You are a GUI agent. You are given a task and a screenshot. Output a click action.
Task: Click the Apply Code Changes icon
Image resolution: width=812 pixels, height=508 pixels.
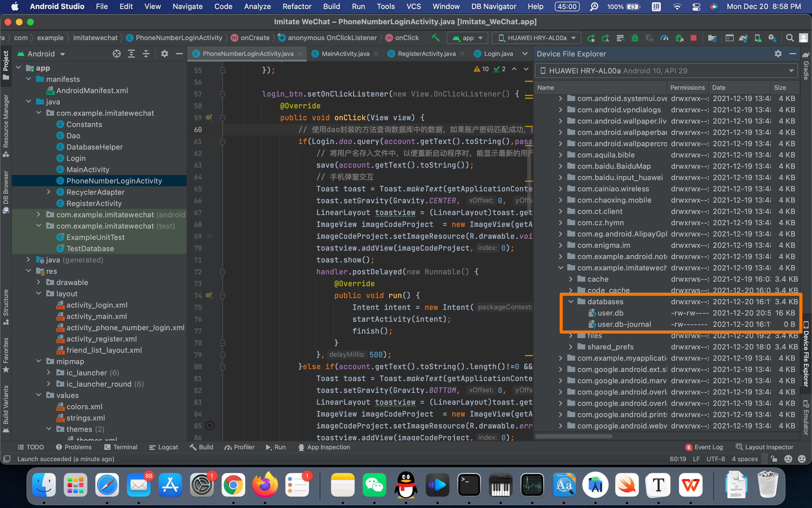(x=620, y=38)
